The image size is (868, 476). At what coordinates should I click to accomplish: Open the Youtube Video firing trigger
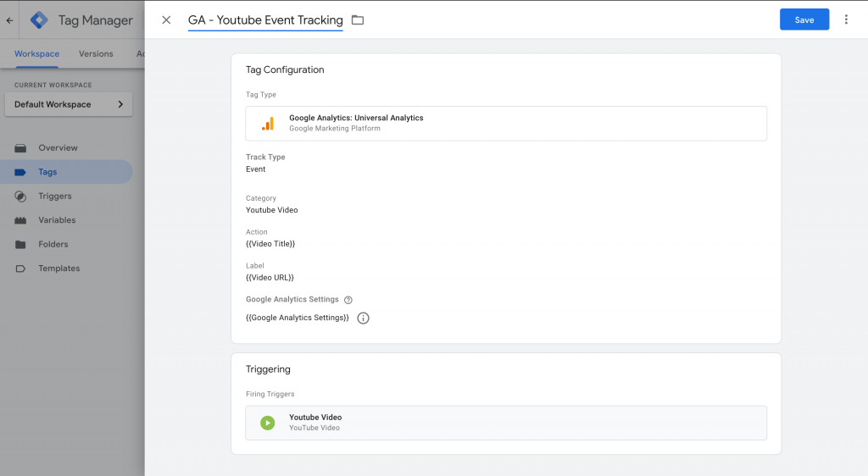[x=506, y=423]
